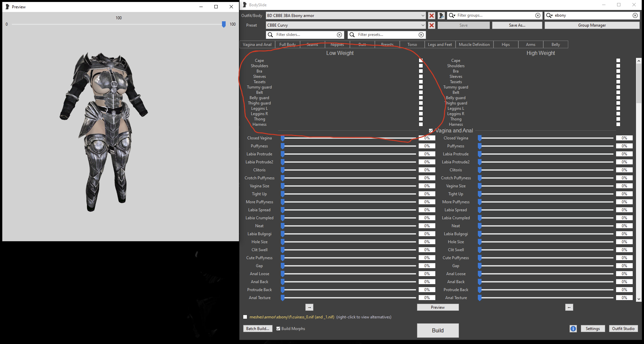Click the large Build button
This screenshot has width=644, height=344.
(438, 330)
